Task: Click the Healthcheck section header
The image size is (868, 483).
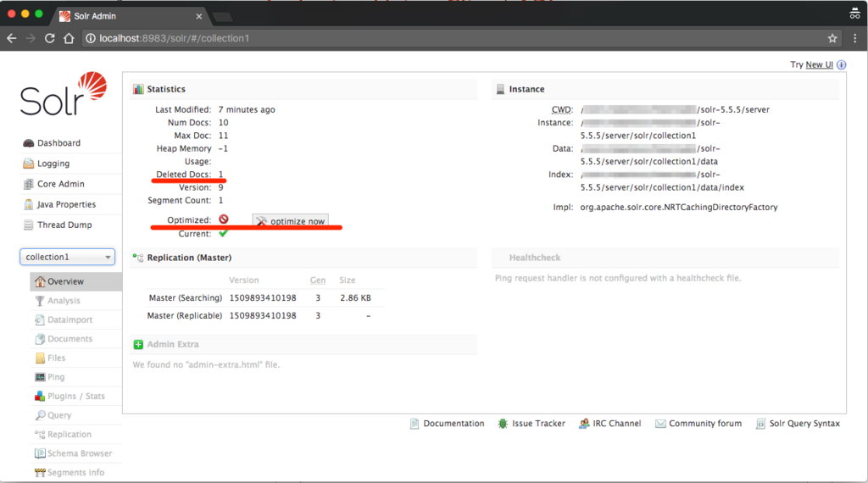Action: click(535, 258)
